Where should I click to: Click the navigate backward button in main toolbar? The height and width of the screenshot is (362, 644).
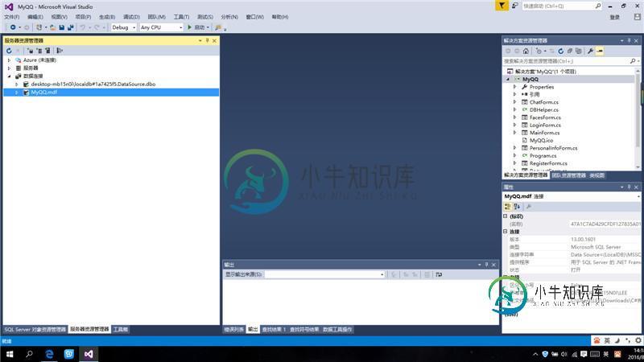point(13,27)
